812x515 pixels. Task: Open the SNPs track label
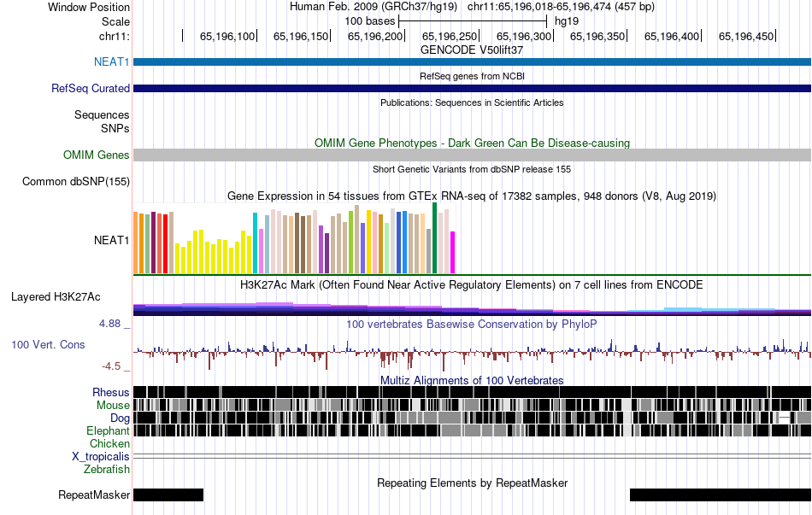click(x=115, y=128)
